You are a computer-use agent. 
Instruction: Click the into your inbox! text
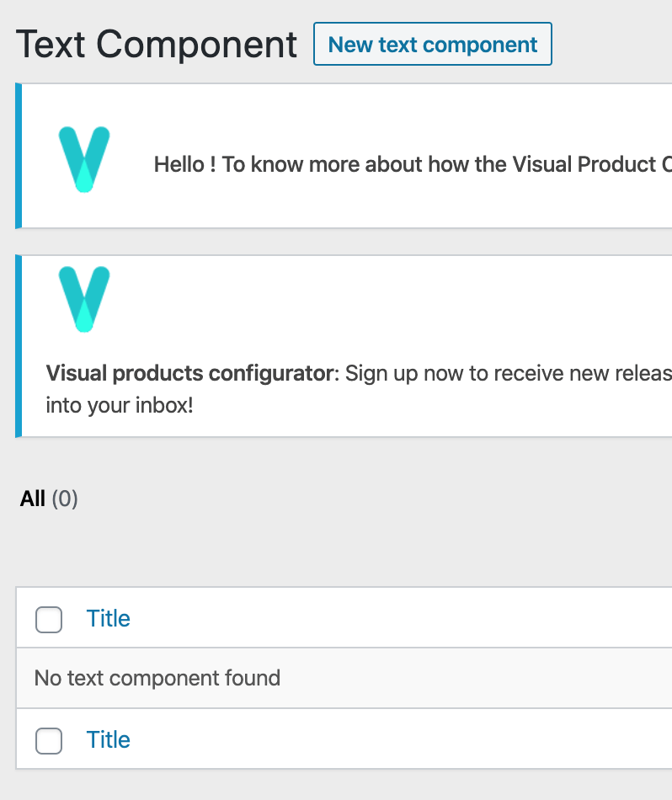pos(120,406)
